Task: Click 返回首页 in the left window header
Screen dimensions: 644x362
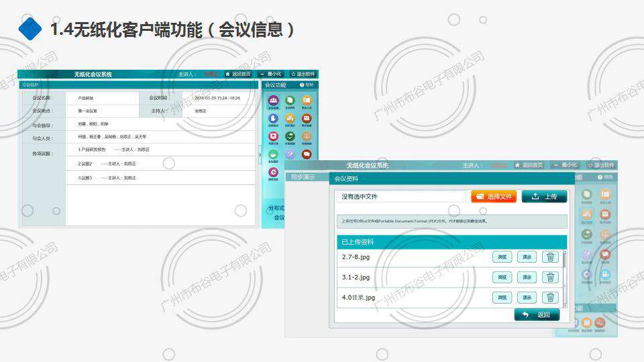Action: tap(238, 74)
